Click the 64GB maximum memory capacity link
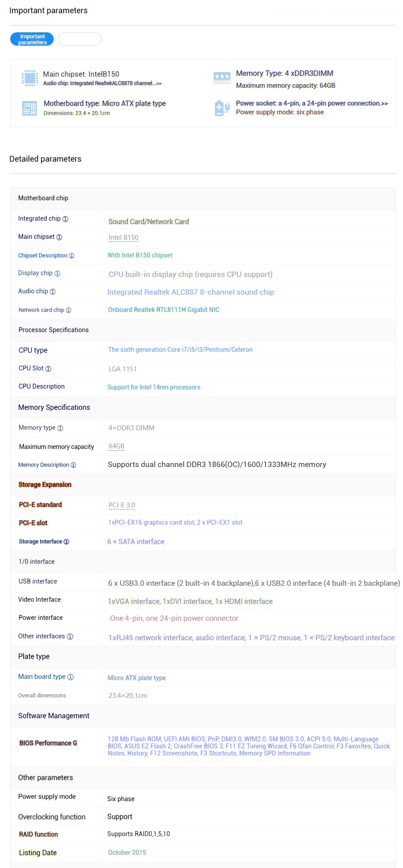 117,446
